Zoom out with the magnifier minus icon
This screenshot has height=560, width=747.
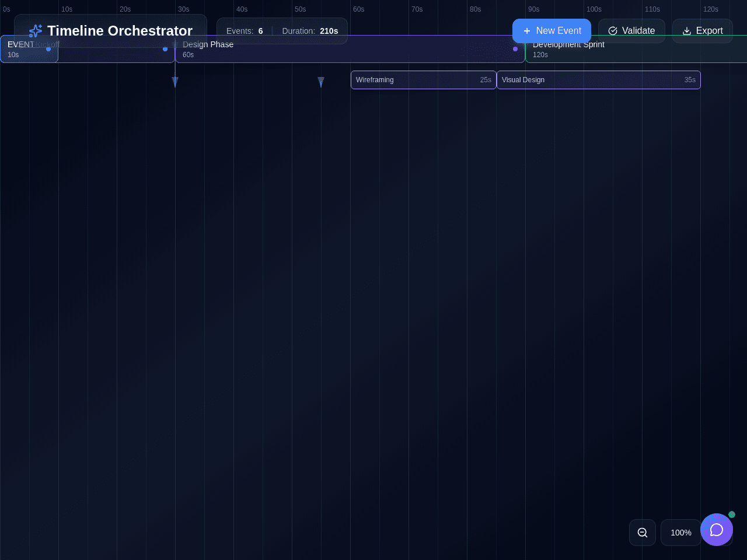(643, 533)
